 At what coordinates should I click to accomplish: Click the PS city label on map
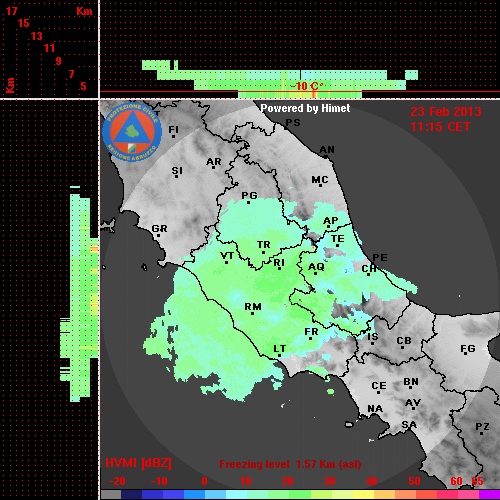pos(293,123)
